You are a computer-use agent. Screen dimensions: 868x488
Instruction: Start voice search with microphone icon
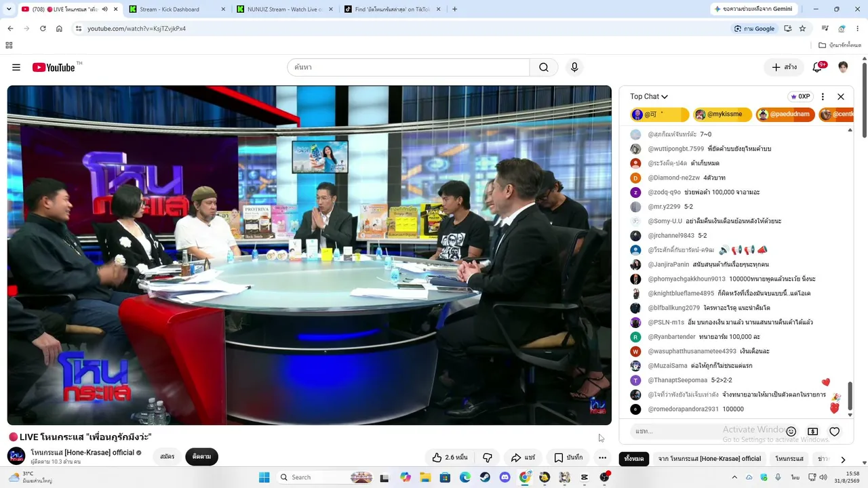574,67
